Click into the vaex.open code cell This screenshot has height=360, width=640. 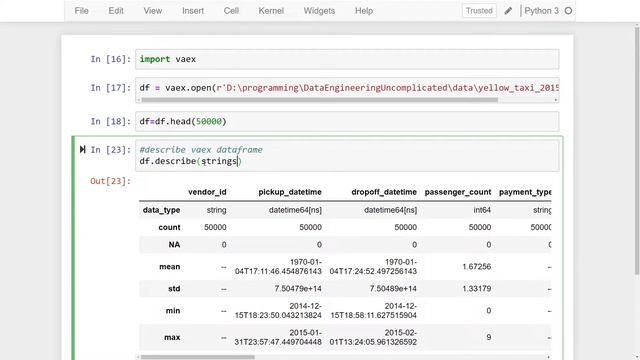347,88
